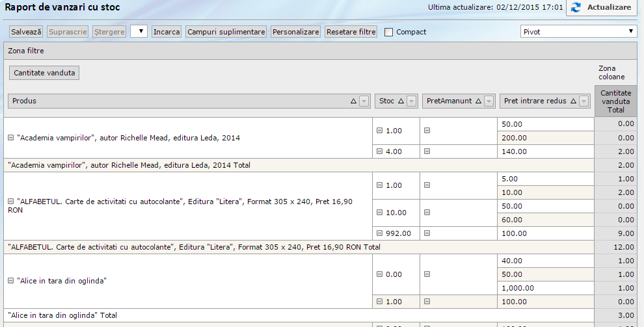Click sort triangle on Pret intrare redus header

click(573, 101)
